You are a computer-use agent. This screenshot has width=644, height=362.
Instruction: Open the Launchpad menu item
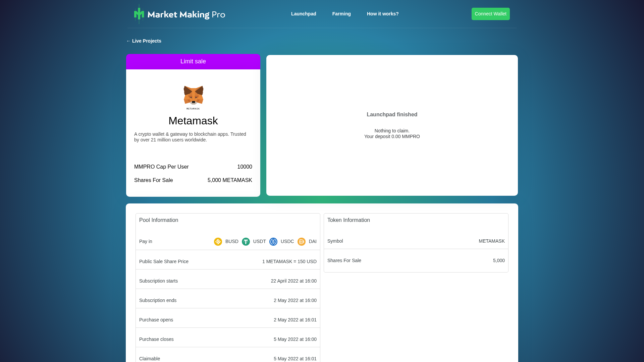pos(303,14)
